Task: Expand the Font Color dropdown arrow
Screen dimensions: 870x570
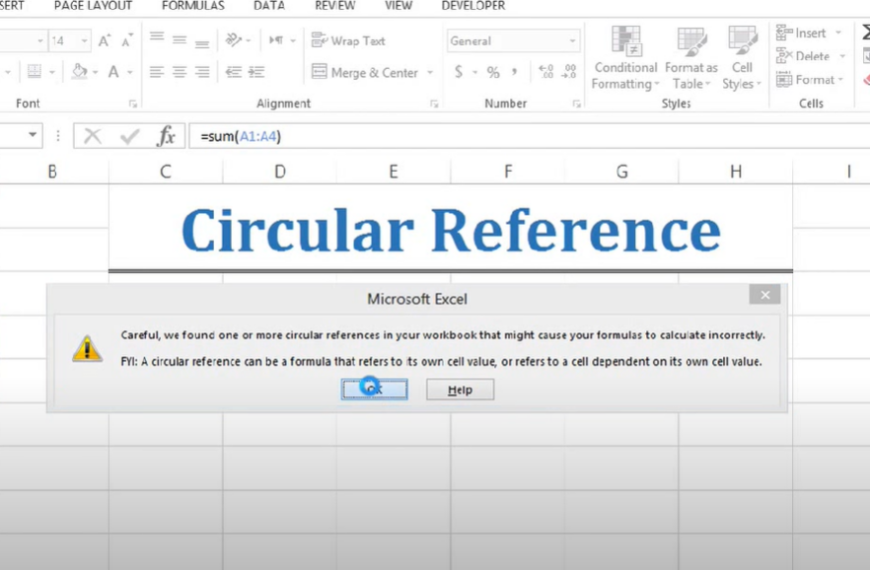Action: (130, 72)
